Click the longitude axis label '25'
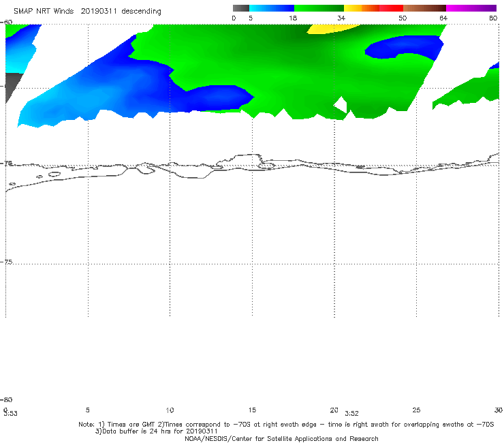This screenshot has height=443, width=504. (x=416, y=410)
